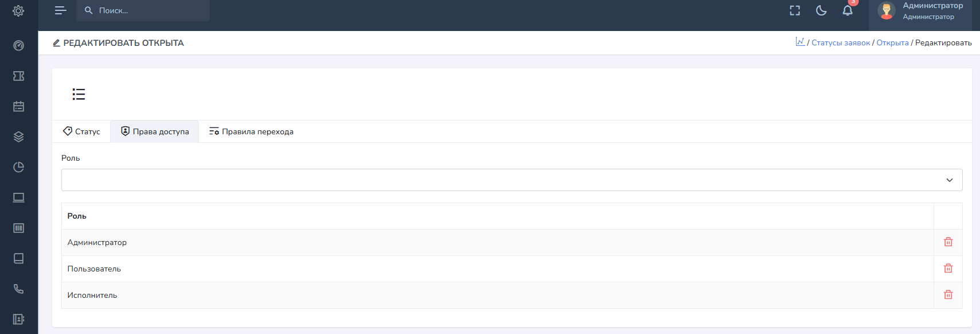Click the layers stack sidebar icon
Image resolution: width=980 pixels, height=334 pixels.
pyautogui.click(x=18, y=137)
